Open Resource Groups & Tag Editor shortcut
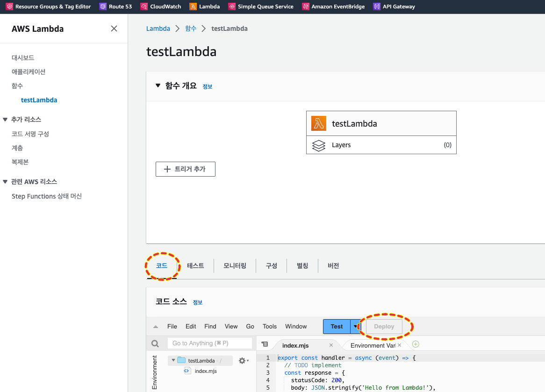The image size is (545, 392). click(x=48, y=7)
